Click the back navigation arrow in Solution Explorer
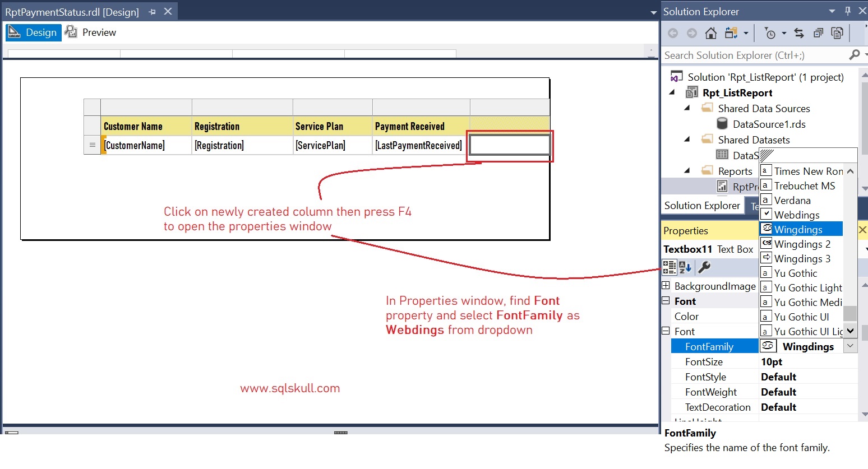This screenshot has height=469, width=868. click(673, 33)
